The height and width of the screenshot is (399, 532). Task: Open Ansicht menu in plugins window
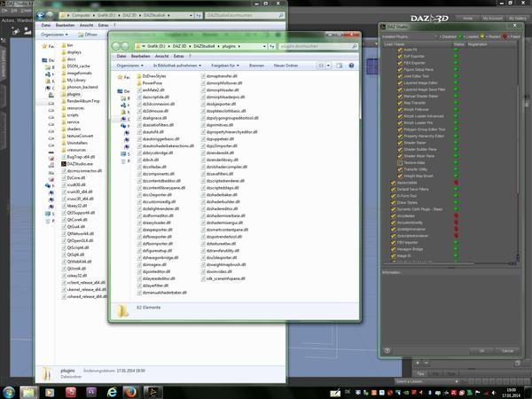pos(162,57)
